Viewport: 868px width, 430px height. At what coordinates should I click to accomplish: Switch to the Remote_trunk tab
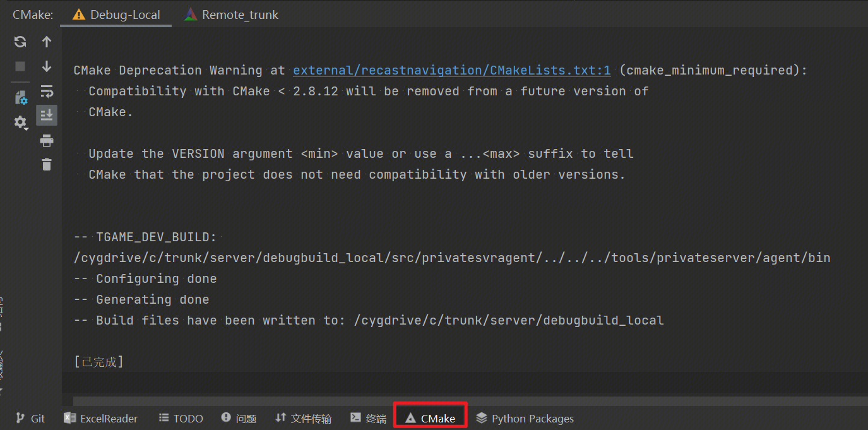pos(231,15)
